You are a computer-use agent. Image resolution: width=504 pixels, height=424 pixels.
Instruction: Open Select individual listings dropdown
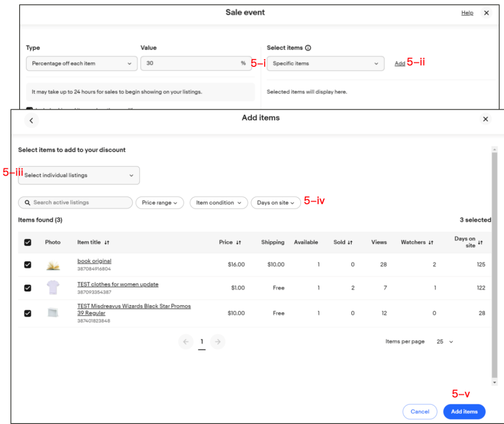[x=79, y=175]
